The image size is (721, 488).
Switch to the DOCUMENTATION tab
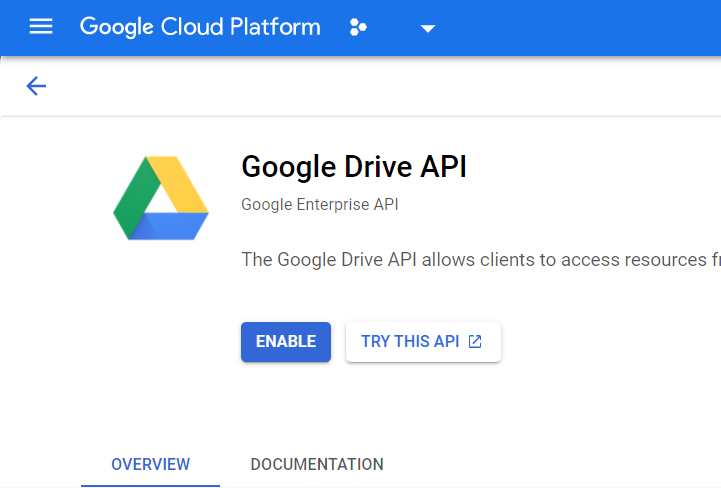tap(317, 465)
